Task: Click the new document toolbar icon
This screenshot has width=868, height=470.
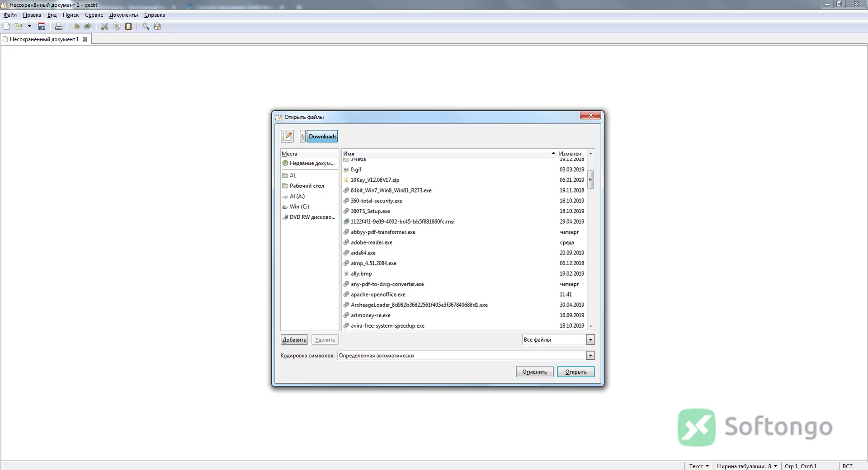Action: coord(7,27)
